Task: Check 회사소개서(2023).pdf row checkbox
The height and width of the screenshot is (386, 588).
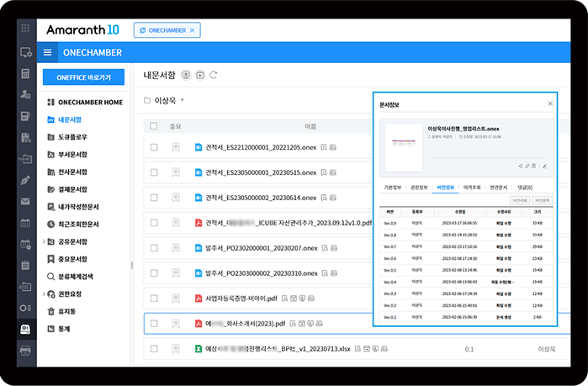Action: (154, 324)
